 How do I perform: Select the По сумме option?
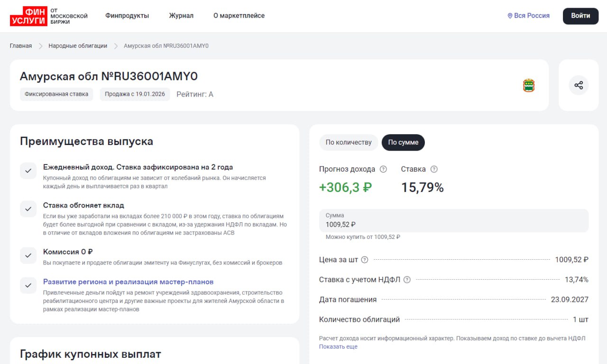point(403,143)
